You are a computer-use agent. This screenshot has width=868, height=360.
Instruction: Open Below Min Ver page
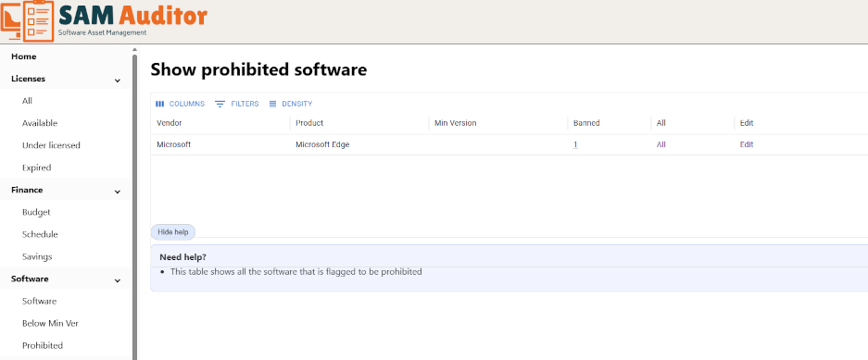[x=50, y=323]
